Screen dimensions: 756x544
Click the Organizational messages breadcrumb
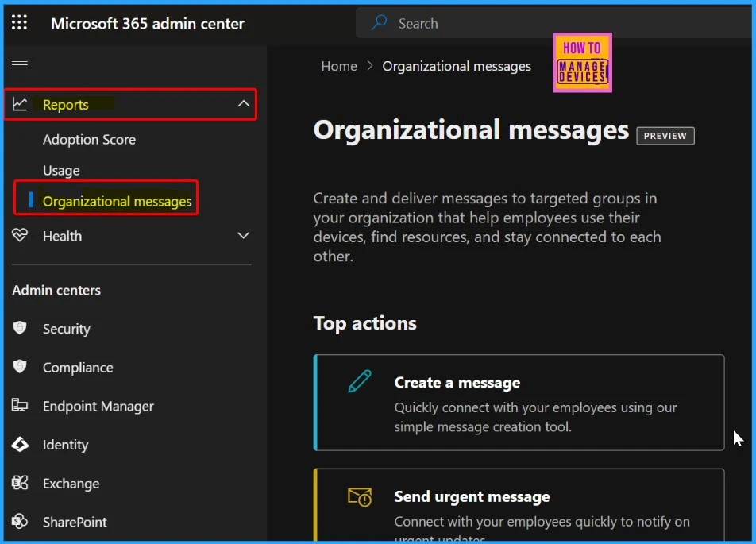[x=457, y=66]
